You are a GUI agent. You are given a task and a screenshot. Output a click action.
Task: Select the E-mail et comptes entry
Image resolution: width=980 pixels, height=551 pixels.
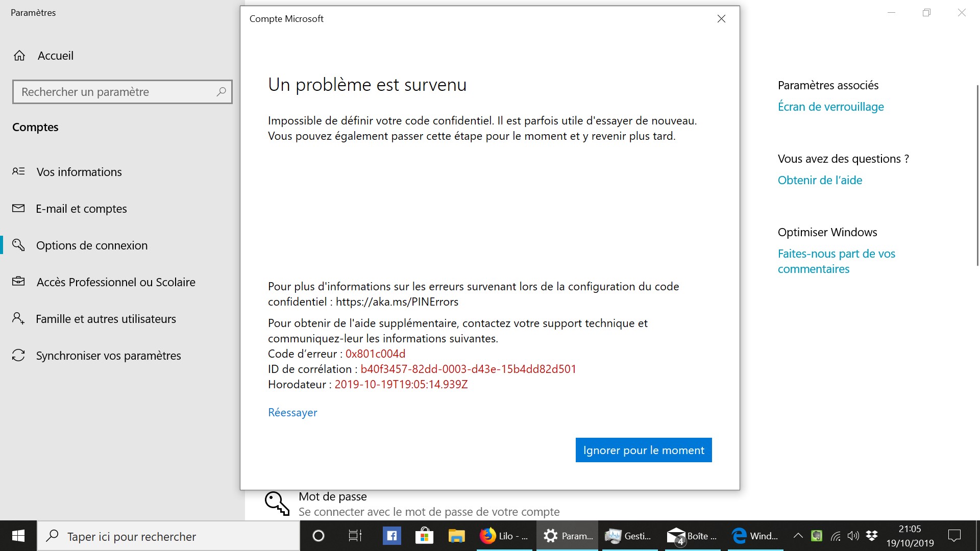pyautogui.click(x=81, y=209)
